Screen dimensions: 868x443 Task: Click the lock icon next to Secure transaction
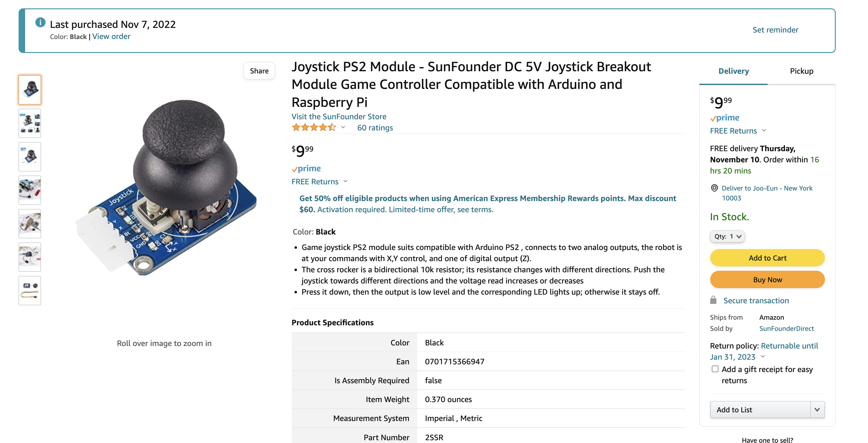coord(713,300)
